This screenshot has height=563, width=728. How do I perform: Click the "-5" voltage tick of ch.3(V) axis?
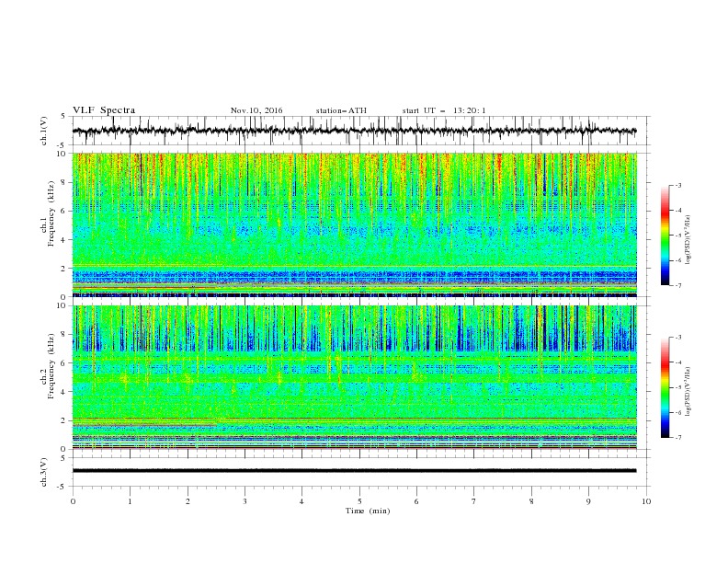pyautogui.click(x=63, y=487)
